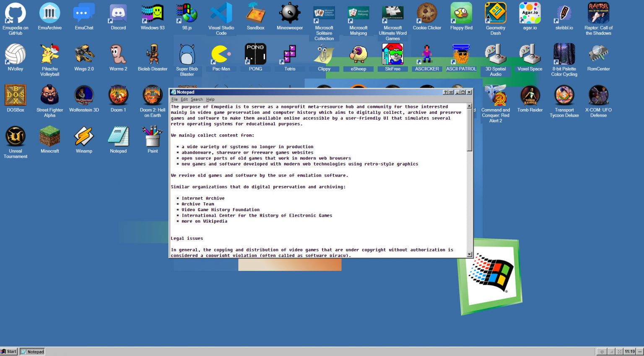The width and height of the screenshot is (644, 356).
Task: Click the question mark help button on Notepad
Action: coord(446,92)
